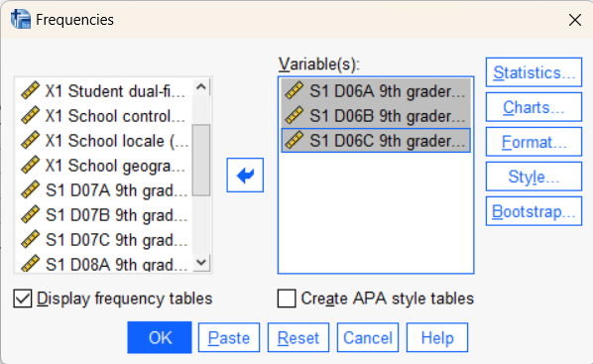Click ruler icon beside X1 School control
The width and height of the screenshot is (593, 364).
[x=31, y=115]
